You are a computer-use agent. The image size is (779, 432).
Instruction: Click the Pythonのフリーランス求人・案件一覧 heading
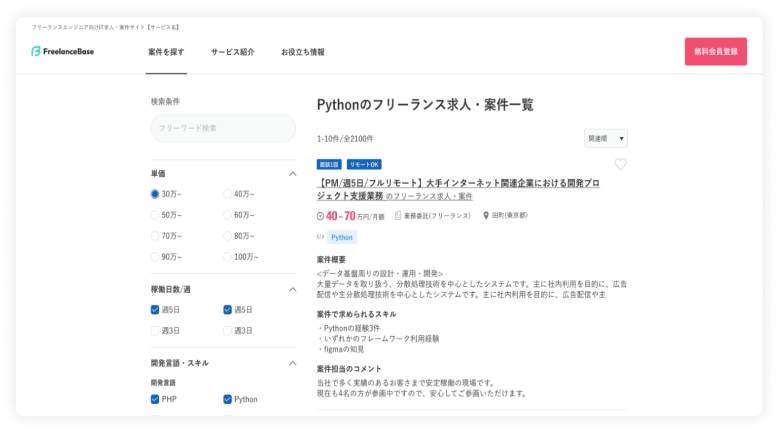425,105
